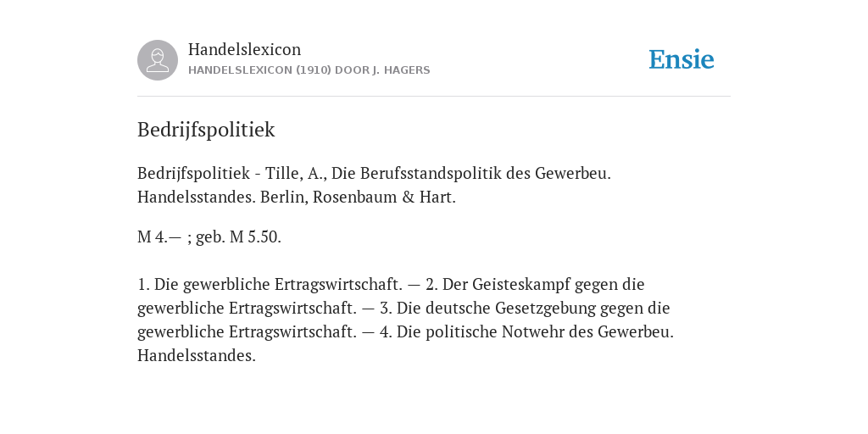Viewport: 868px width, 434px height.
Task: Select the Handelslexicon (1910) door J. Hagers subtitle
Action: [309, 70]
